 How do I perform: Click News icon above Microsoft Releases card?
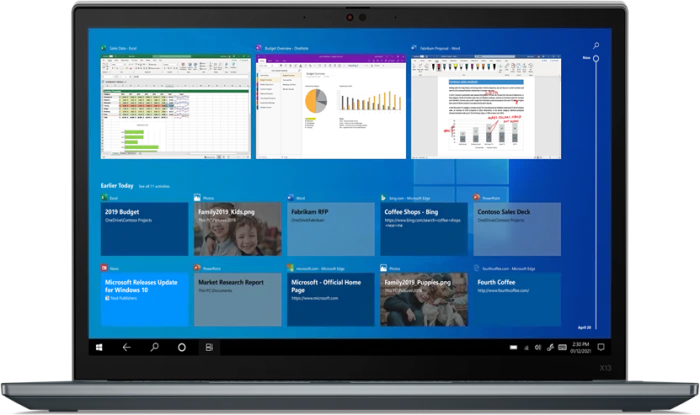pyautogui.click(x=104, y=268)
